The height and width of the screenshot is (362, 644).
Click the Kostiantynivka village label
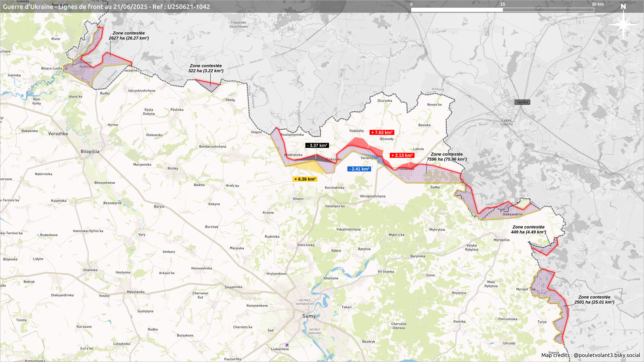tap(292, 135)
